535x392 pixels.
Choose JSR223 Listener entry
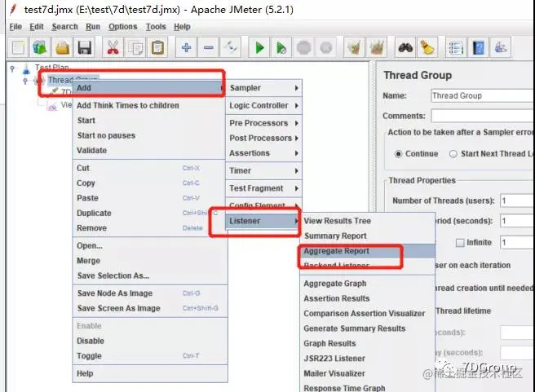368,359
